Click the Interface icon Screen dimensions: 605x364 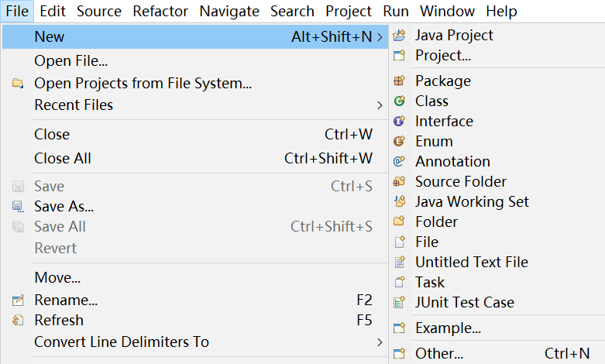pos(400,121)
